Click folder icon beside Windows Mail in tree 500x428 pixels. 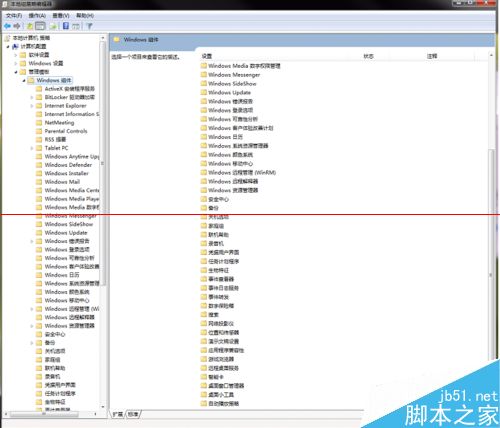pyautogui.click(x=39, y=182)
